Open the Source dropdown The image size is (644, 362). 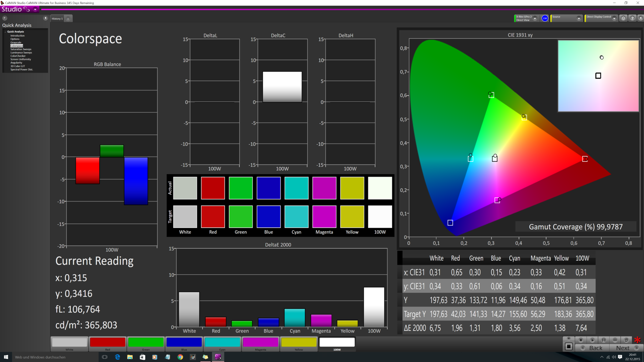pyautogui.click(x=579, y=18)
